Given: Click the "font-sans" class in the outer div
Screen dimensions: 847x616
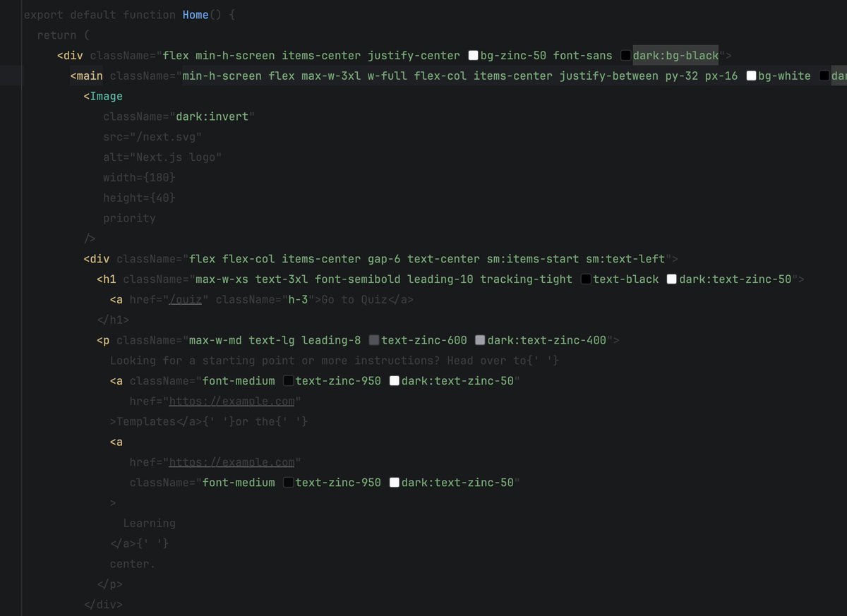Looking at the screenshot, I should (x=582, y=56).
